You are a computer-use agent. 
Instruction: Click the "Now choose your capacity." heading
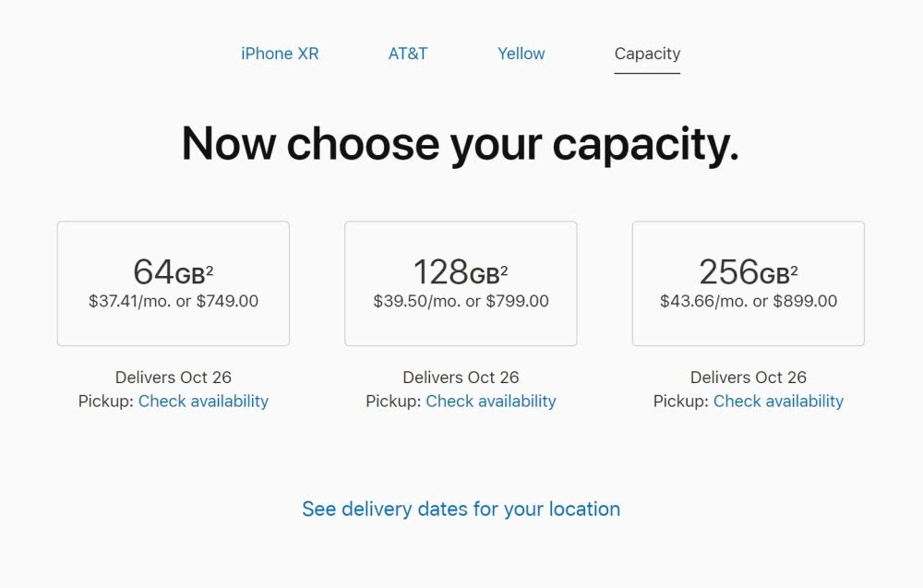(461, 144)
